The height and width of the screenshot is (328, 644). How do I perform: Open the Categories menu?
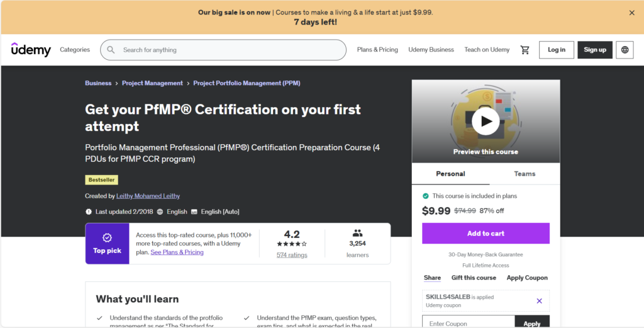75,50
